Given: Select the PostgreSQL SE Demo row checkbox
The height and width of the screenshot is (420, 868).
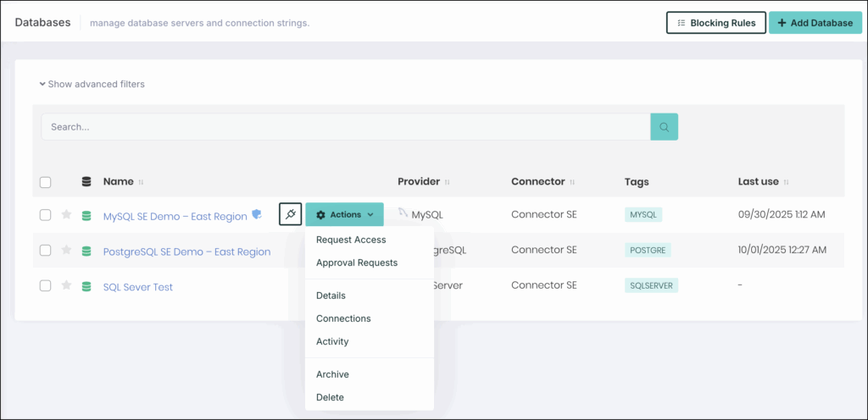Looking at the screenshot, I should [46, 251].
